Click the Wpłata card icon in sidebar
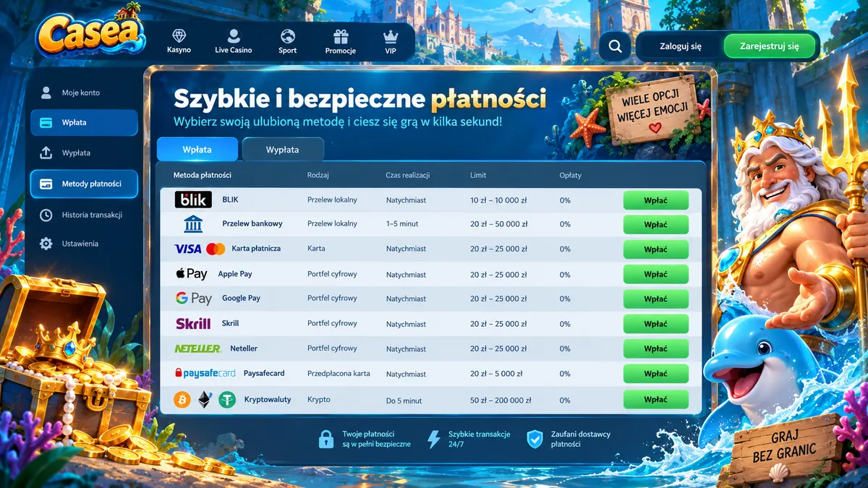The width and height of the screenshot is (868, 488). [x=46, y=123]
